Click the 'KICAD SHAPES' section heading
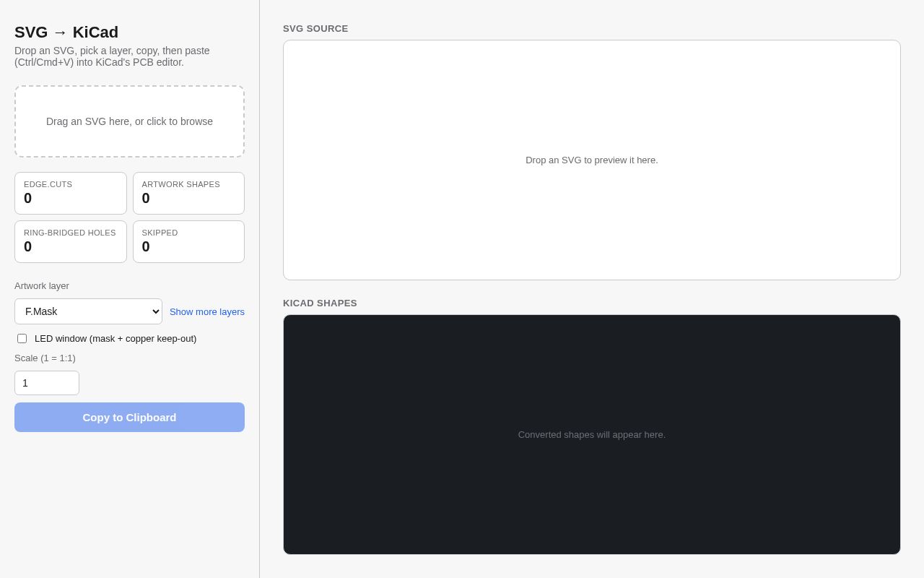 320,303
